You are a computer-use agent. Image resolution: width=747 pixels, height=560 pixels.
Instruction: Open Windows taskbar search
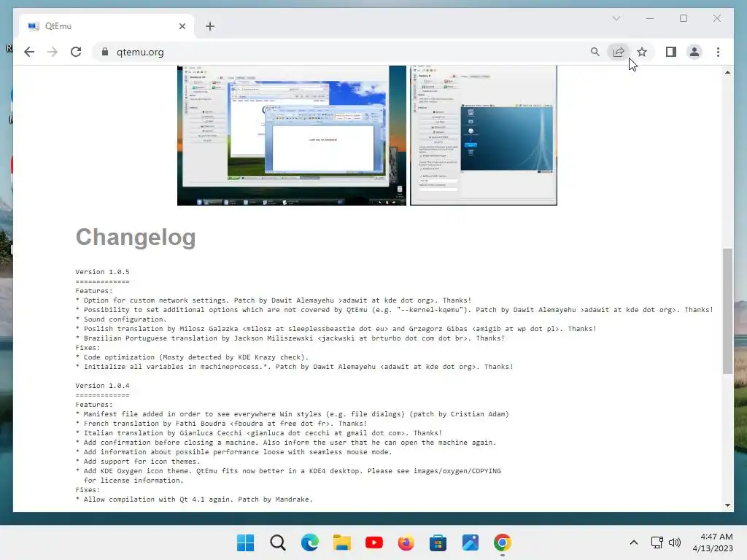[278, 542]
